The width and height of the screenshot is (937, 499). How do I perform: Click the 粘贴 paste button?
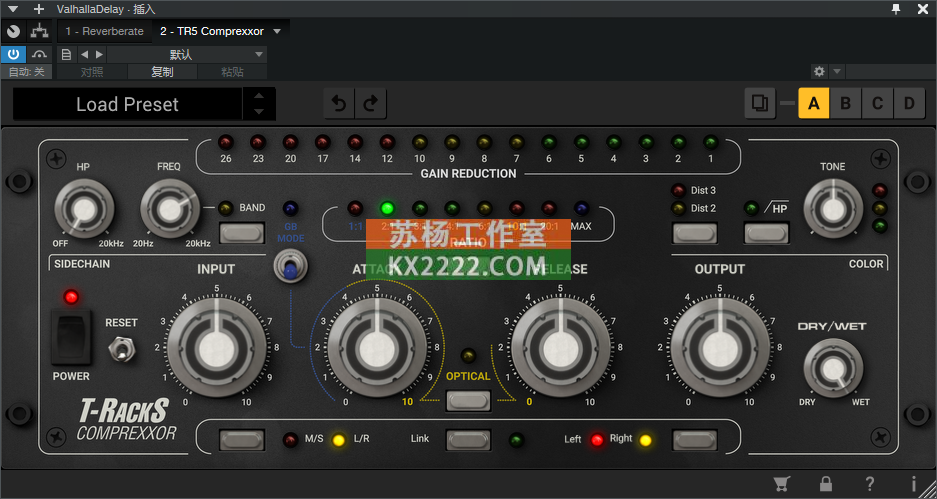(232, 72)
